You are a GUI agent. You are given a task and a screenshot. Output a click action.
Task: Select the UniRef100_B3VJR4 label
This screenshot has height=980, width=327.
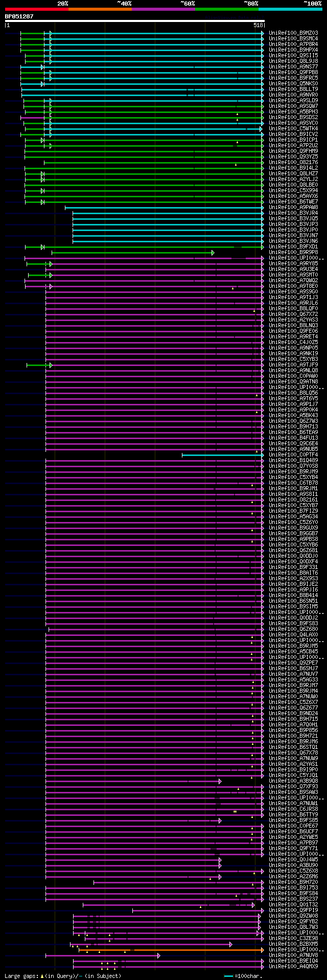click(x=293, y=213)
